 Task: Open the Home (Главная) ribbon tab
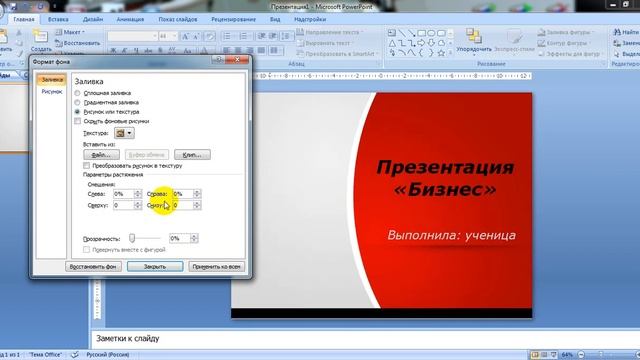(x=24, y=19)
